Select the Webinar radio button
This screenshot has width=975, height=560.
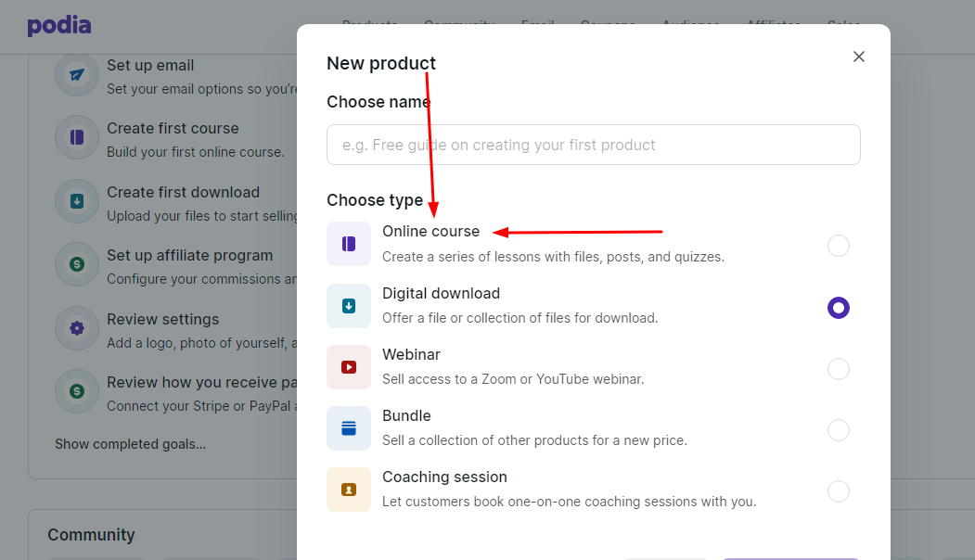pyautogui.click(x=839, y=368)
